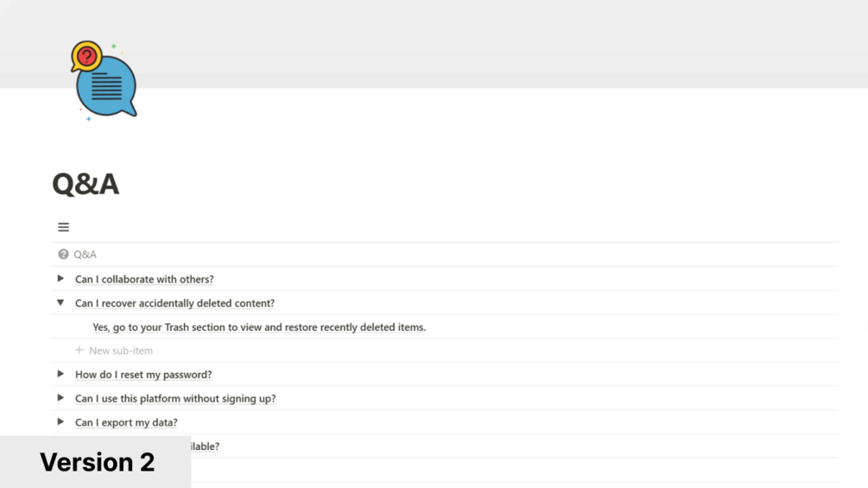Screen dimensions: 868x488
Task: Click the hamburger list view icon
Action: click(x=63, y=227)
